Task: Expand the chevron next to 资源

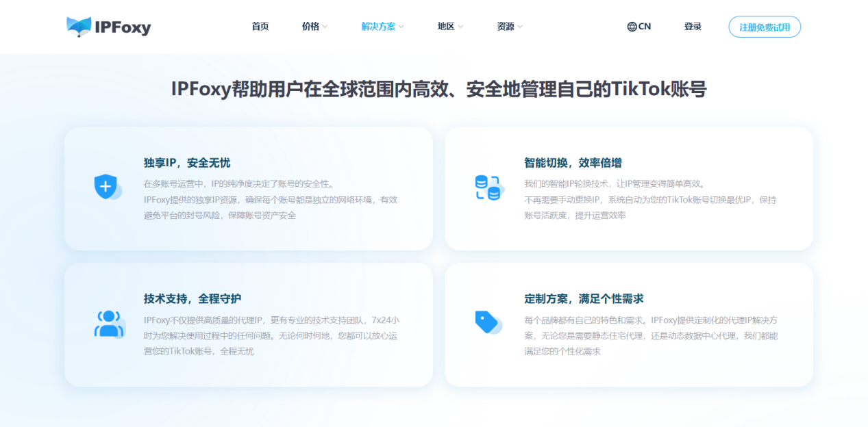Action: pos(520,27)
